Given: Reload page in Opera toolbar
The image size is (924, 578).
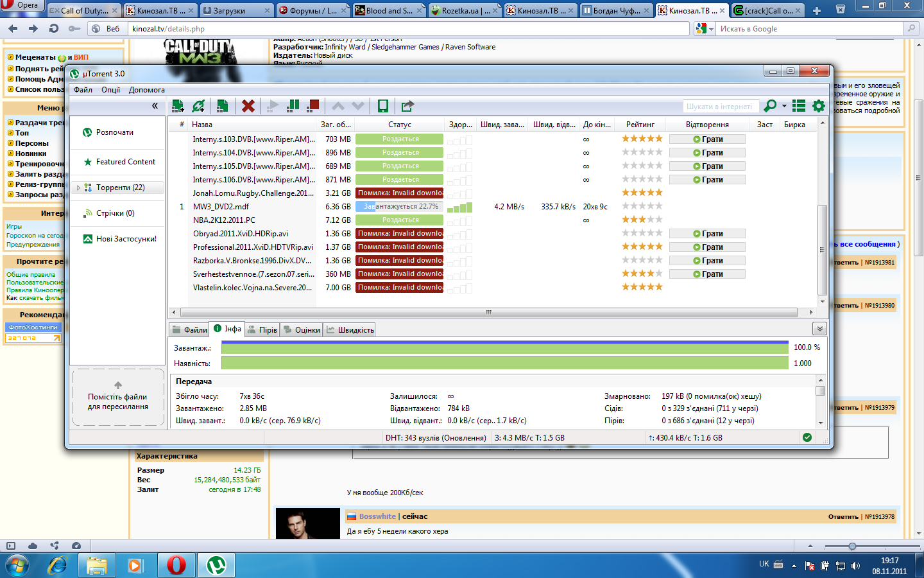Looking at the screenshot, I should [54, 28].
